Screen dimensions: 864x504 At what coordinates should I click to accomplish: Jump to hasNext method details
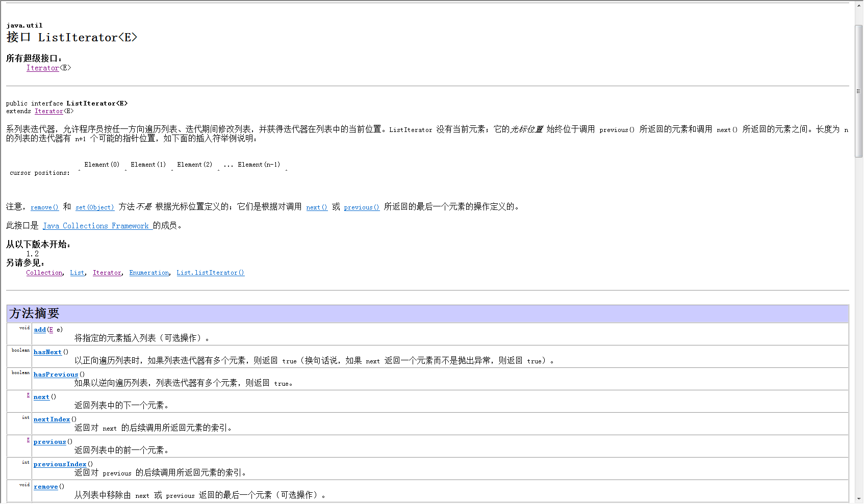coord(47,352)
